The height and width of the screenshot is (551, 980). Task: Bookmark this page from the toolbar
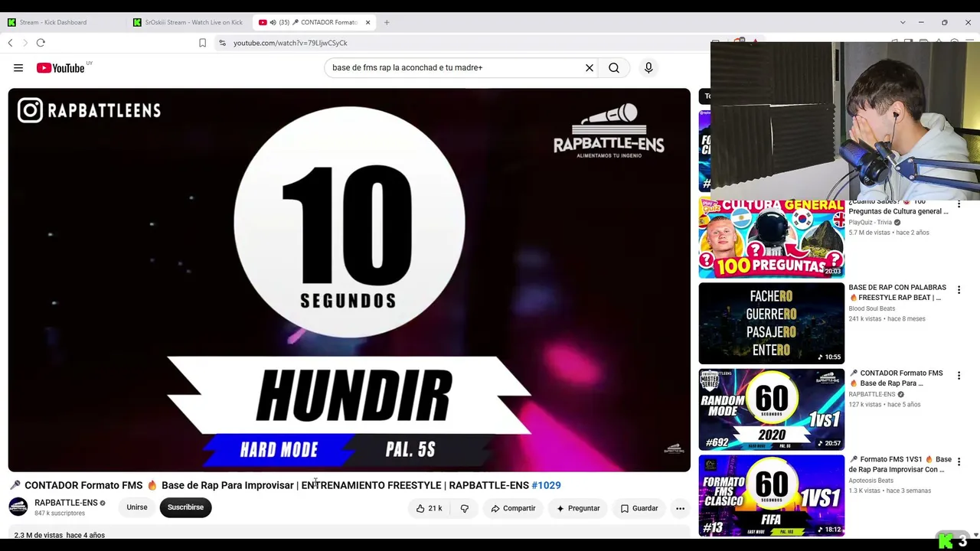(202, 43)
